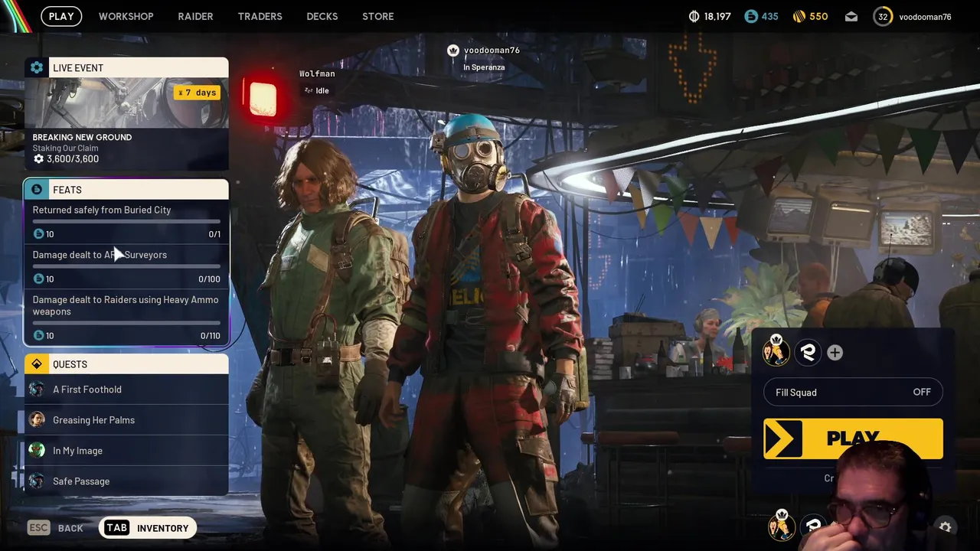Open the A First Foothold quest
980x551 pixels.
pos(126,390)
